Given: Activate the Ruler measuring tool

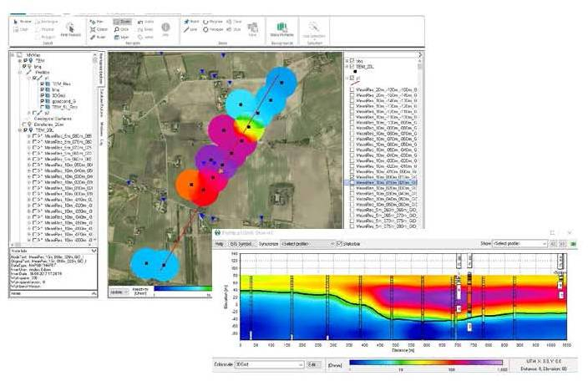Looking at the screenshot, I should pos(98,37).
